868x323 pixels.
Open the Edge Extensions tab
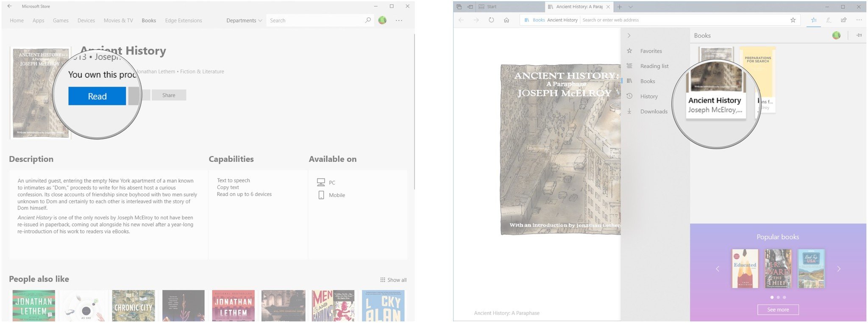click(x=184, y=20)
